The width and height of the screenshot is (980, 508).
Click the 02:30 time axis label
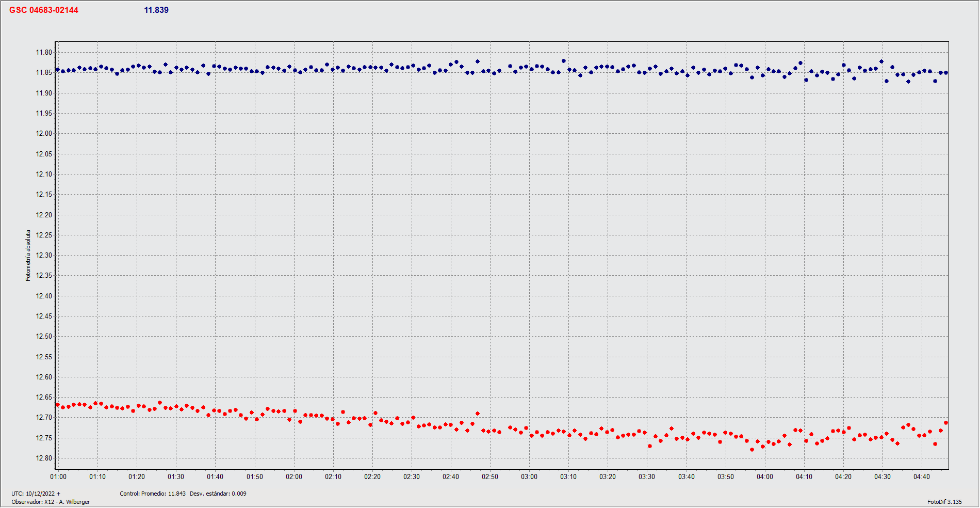pyautogui.click(x=412, y=477)
